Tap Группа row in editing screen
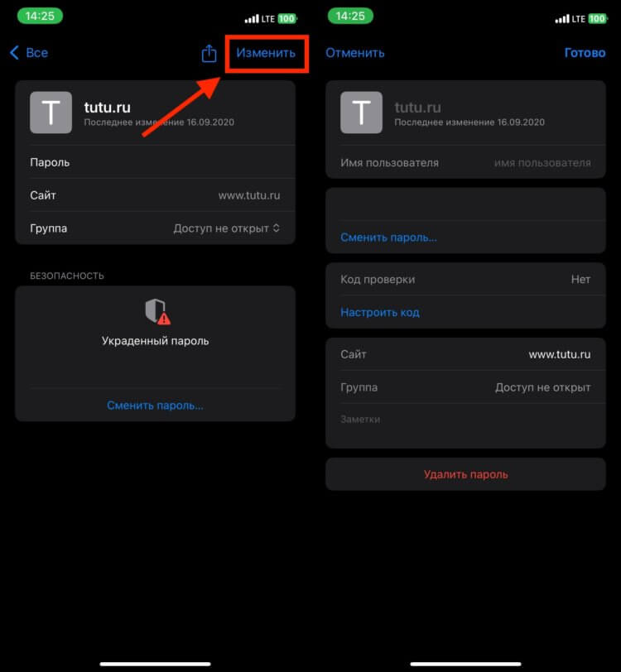 tap(465, 387)
